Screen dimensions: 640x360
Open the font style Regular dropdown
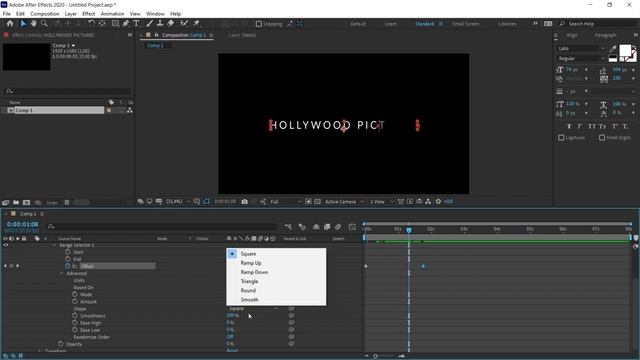click(x=581, y=59)
